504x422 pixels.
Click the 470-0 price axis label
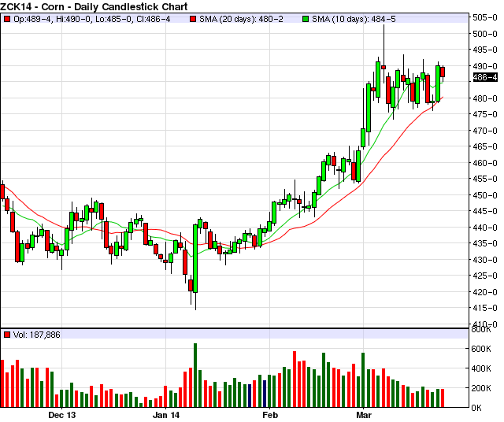pos(485,131)
